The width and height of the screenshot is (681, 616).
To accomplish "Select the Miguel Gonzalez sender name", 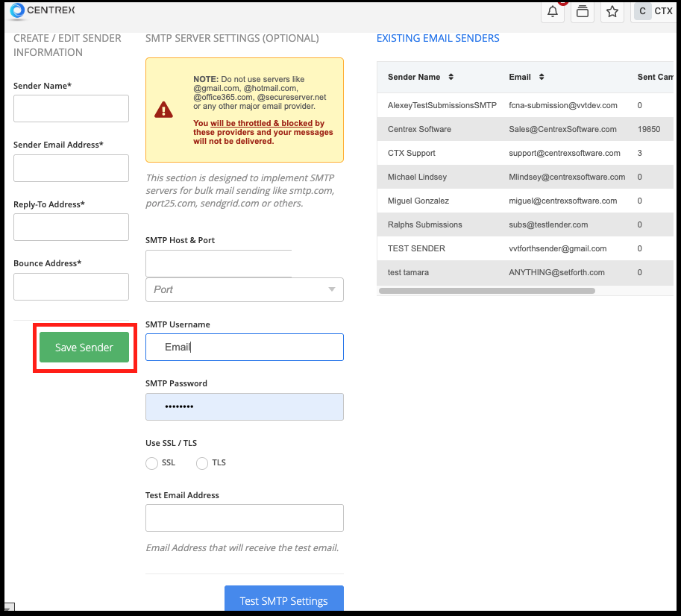I will pyautogui.click(x=418, y=201).
